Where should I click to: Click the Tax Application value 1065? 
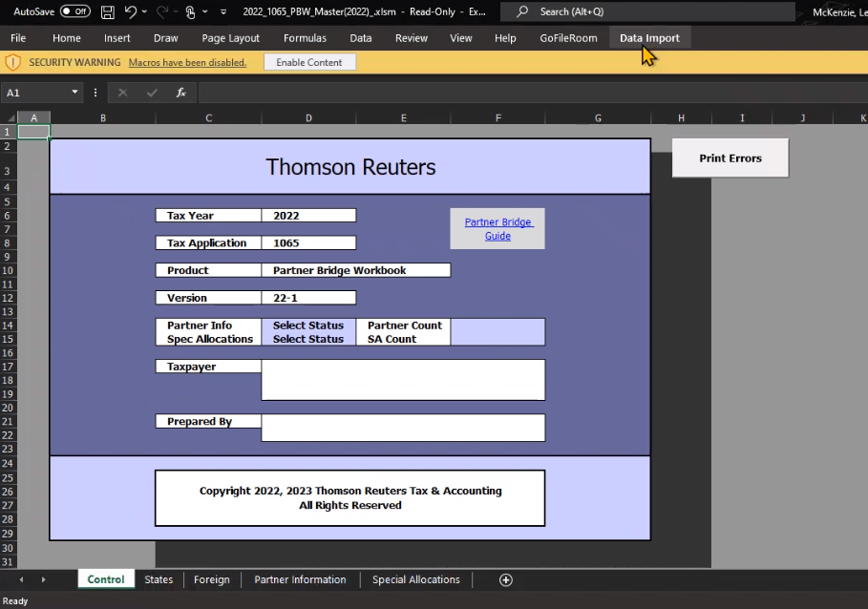(x=308, y=242)
